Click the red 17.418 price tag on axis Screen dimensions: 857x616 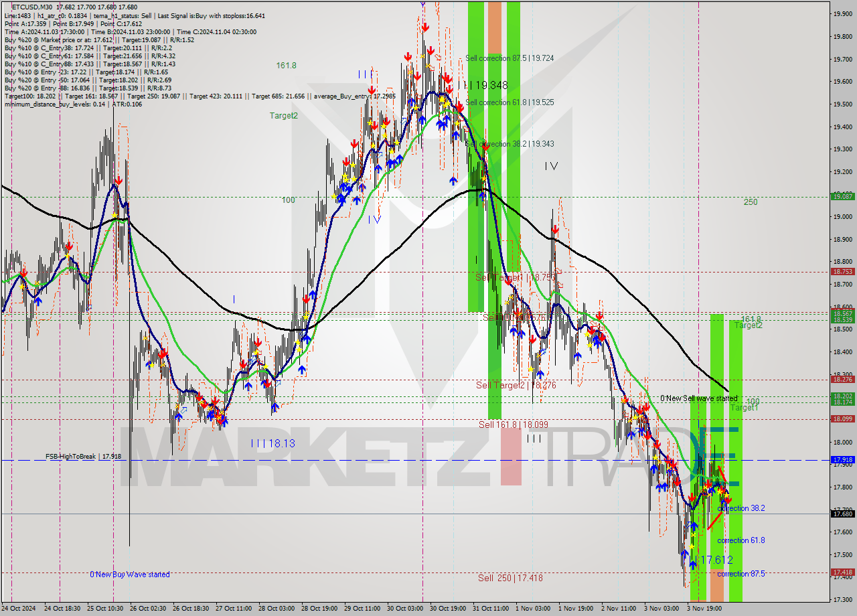[842, 572]
